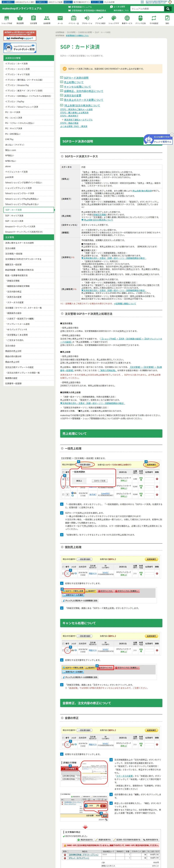Screen dimensions: 174x868
Task: Click the makeshopオンラインマニュアル logo
Action: tap(22, 8)
